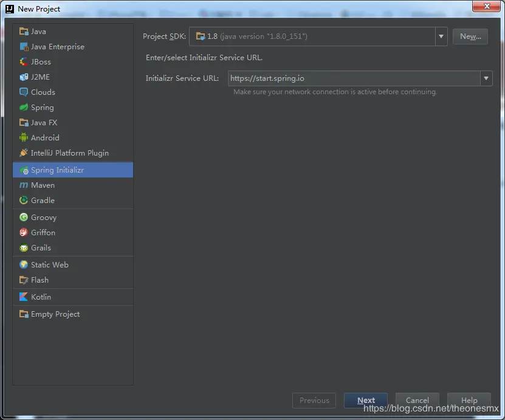The image size is (505, 420).
Task: Click the Android robot icon
Action: (x=24, y=137)
